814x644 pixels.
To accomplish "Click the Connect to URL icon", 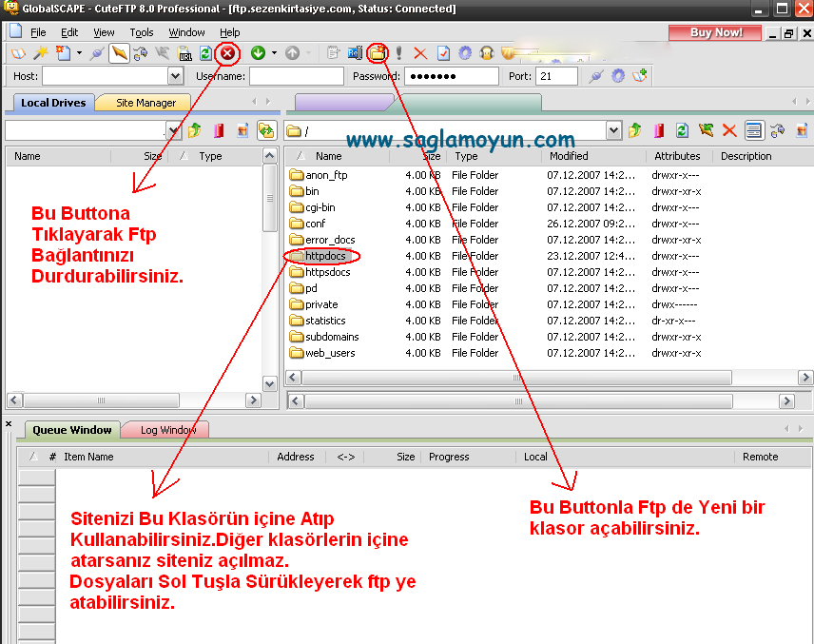I will [185, 53].
